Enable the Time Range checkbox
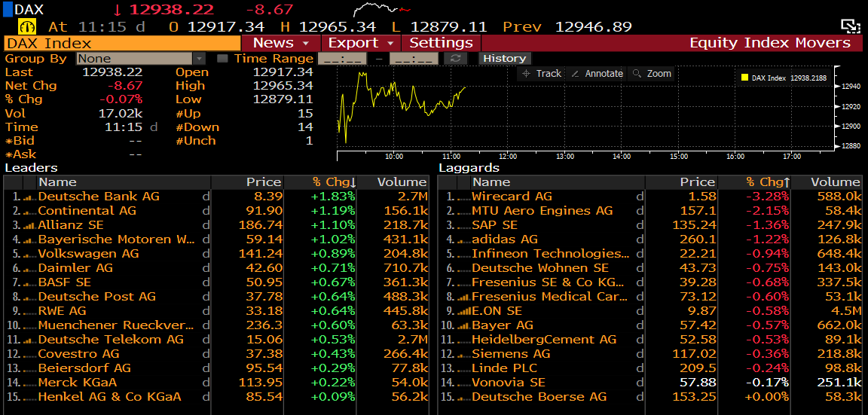 (x=222, y=59)
